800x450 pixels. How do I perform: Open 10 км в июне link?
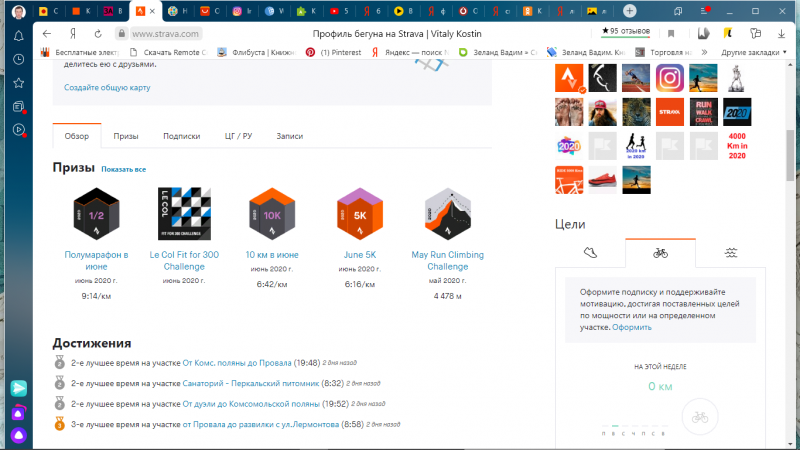click(x=272, y=255)
